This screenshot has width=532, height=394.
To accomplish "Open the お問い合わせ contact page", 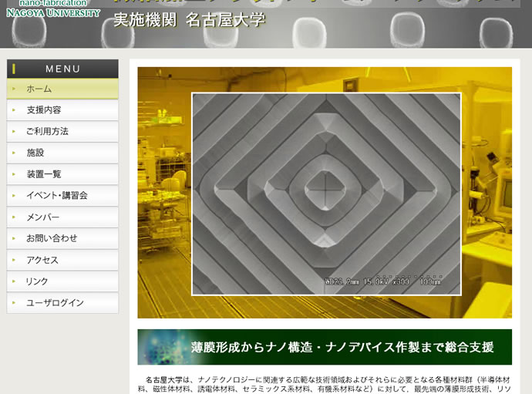I will 52,238.
